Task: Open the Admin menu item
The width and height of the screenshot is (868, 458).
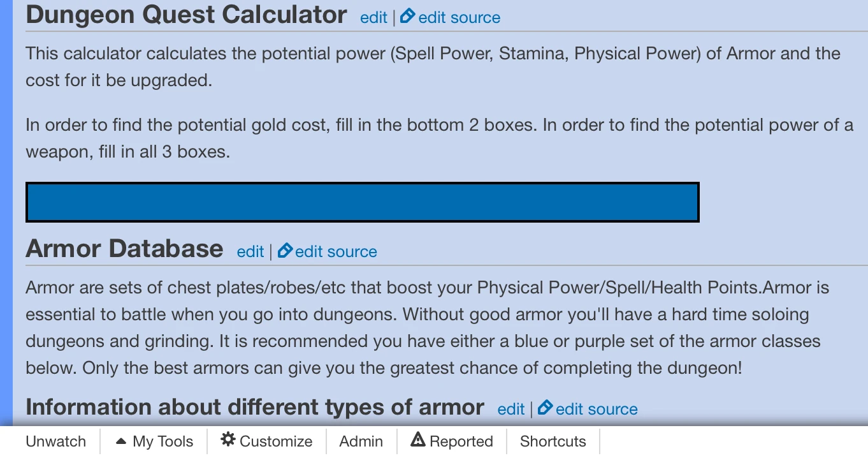Action: coord(361,440)
